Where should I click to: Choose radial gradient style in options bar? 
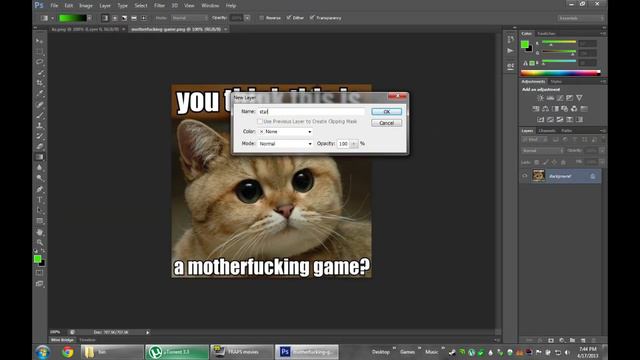115,18
